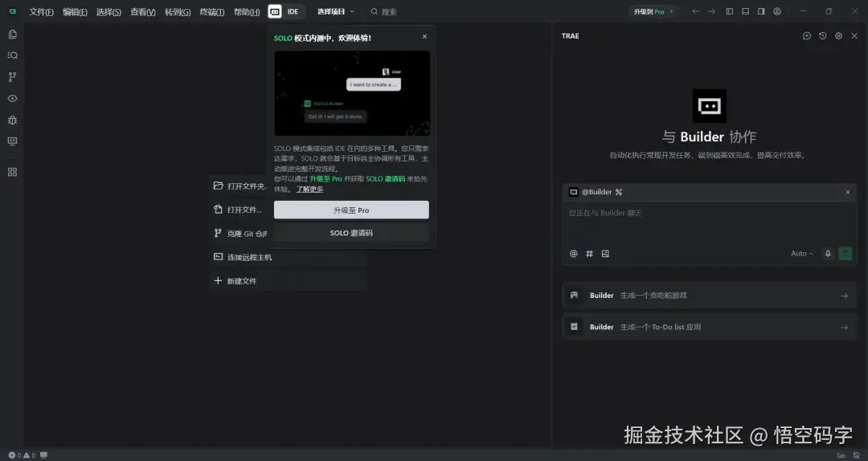
Task: Click the ports icon in status bar
Action: click(43, 455)
